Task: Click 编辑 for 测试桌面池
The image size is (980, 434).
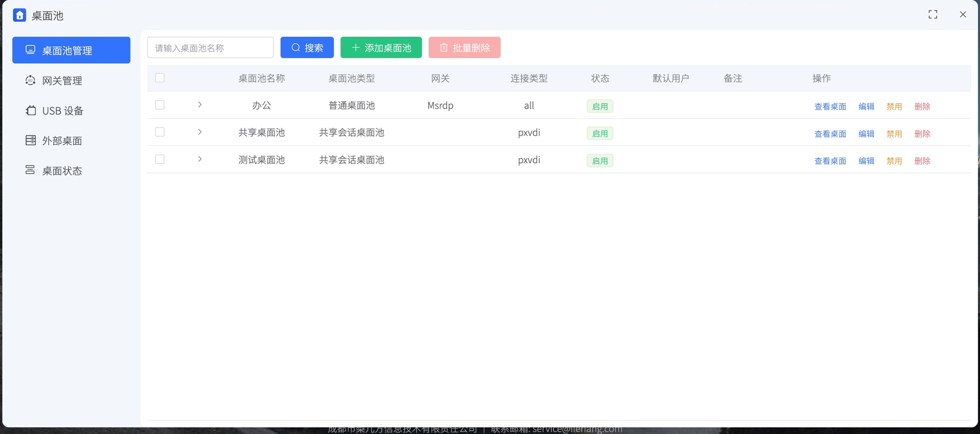Action: (866, 161)
